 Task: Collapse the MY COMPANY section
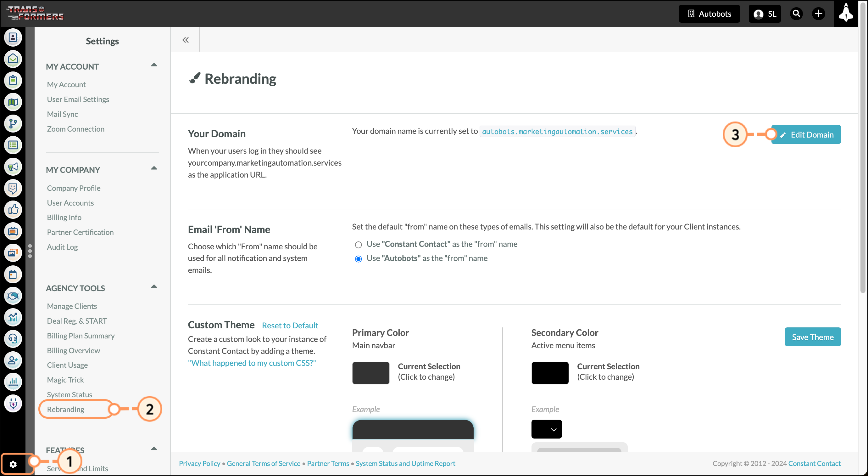tap(154, 168)
